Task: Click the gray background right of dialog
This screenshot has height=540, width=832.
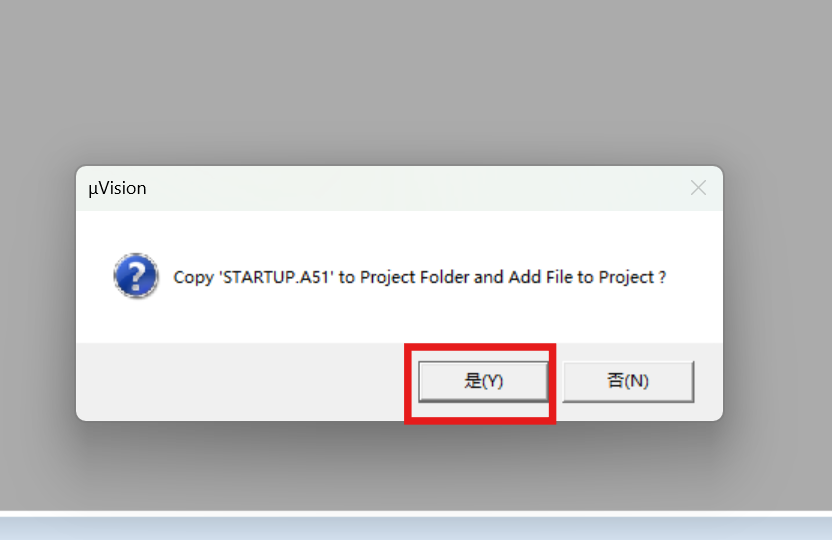Action: pos(777,292)
